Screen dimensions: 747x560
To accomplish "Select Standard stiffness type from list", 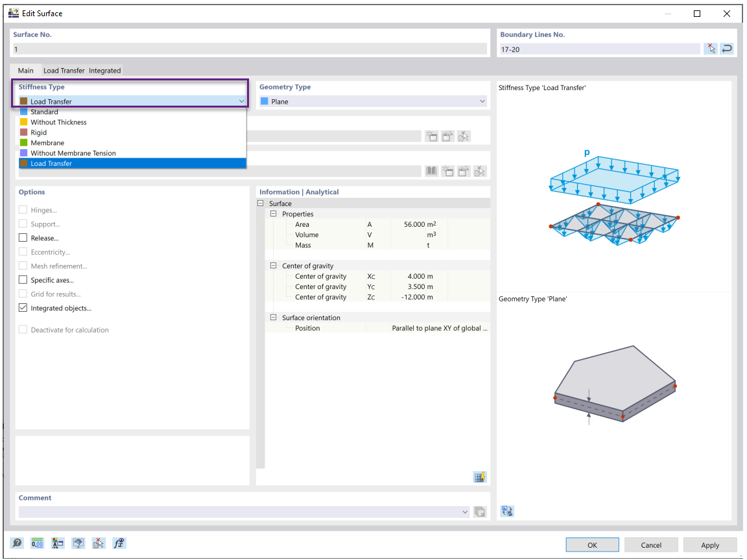I will (x=132, y=112).
